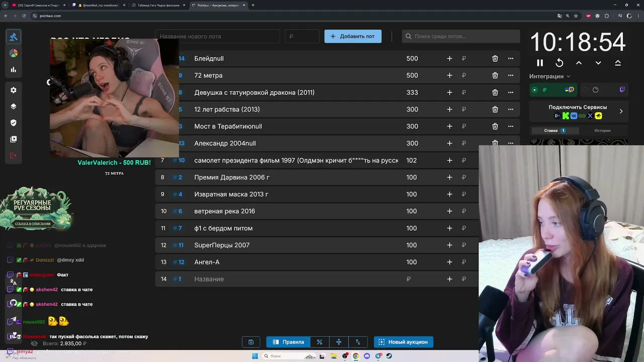This screenshot has height=362, width=644.
Task: Click the 333 amount for 'Девушка с татуировкой дракона'
Action: (412, 93)
